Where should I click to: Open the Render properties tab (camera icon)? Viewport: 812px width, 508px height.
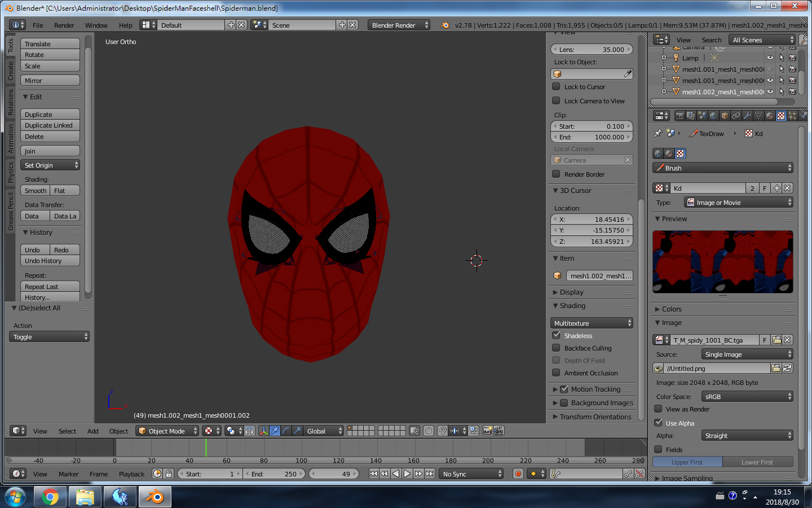point(680,116)
